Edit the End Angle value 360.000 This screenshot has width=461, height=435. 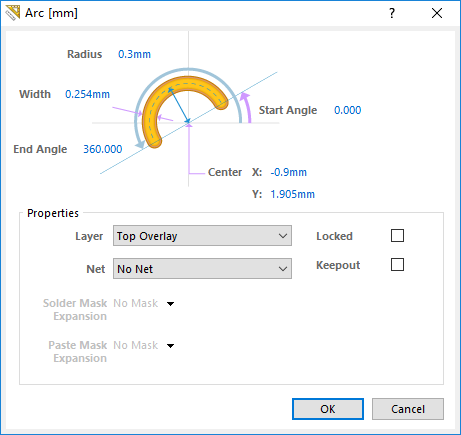point(103,149)
